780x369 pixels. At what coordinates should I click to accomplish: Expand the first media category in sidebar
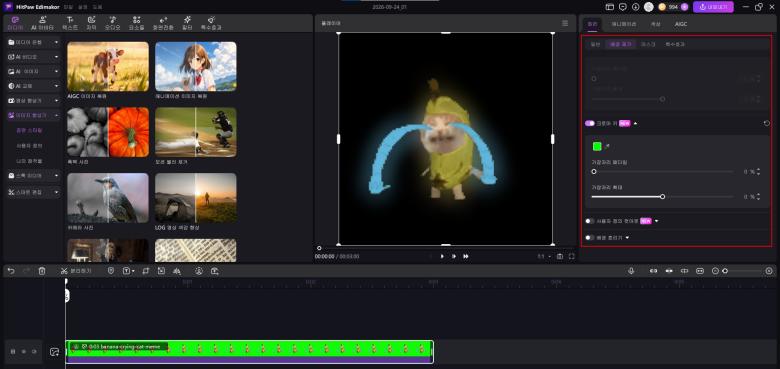[33, 42]
